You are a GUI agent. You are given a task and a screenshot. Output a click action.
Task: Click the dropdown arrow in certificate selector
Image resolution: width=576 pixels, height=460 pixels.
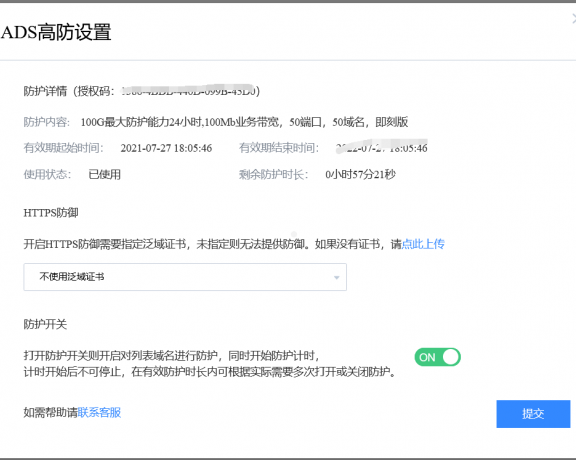click(x=336, y=277)
